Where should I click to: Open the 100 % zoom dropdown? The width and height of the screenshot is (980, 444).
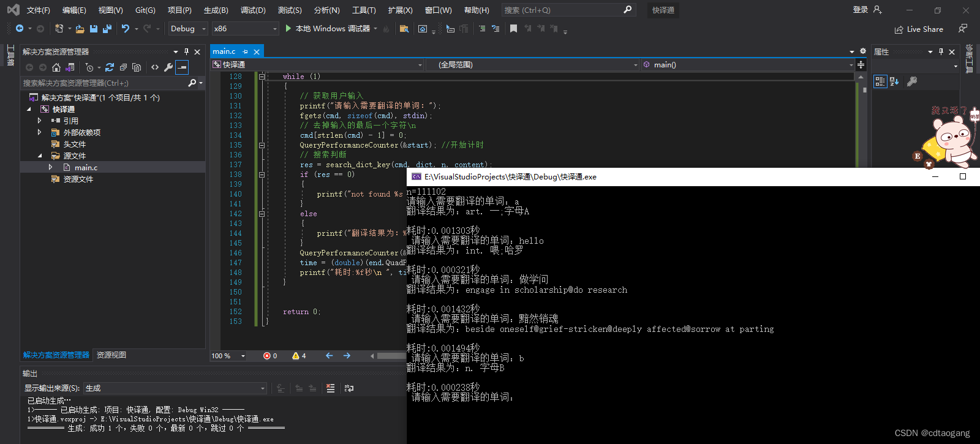(228, 356)
